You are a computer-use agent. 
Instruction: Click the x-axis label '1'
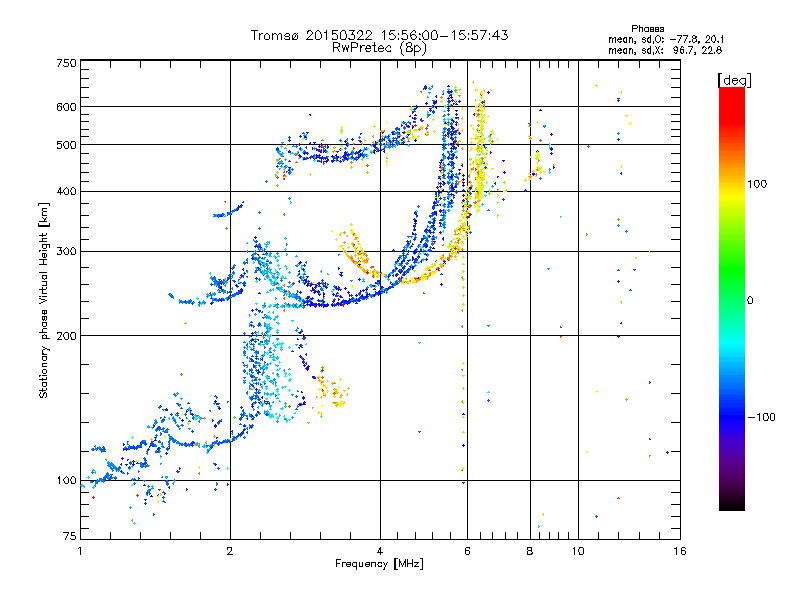click(80, 551)
